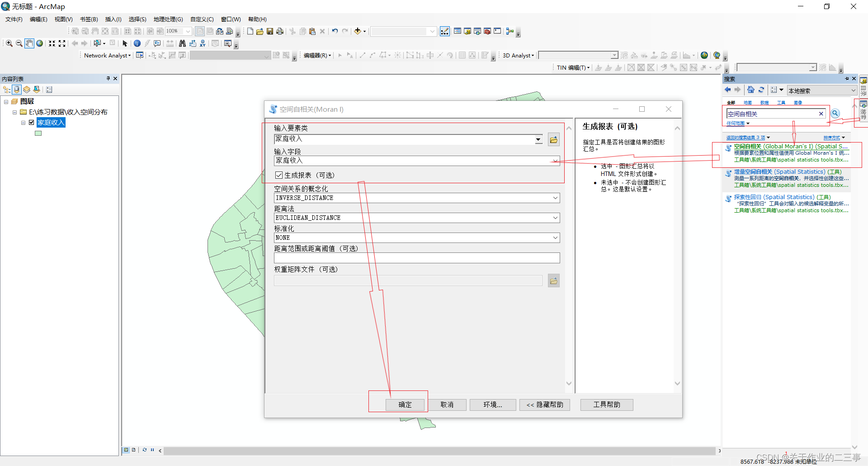
Task: Save the map document with floppy icon
Action: click(270, 31)
